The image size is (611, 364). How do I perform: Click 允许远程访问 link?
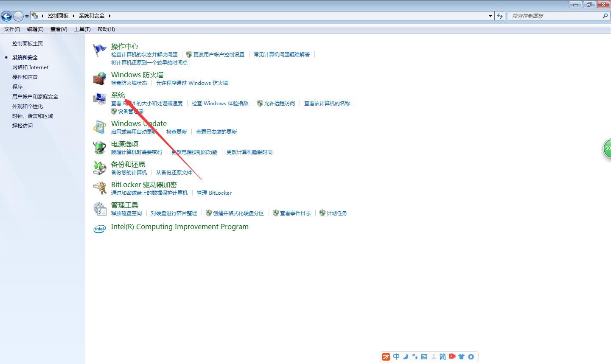280,104
